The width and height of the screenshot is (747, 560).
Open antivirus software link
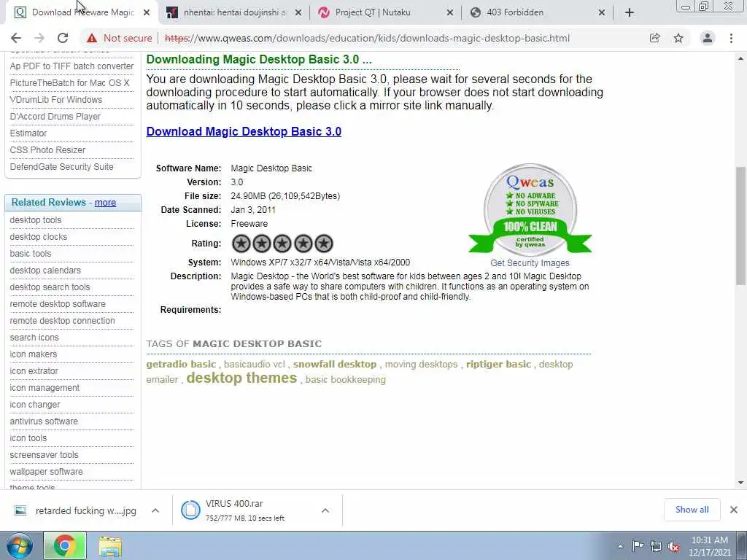coord(44,421)
